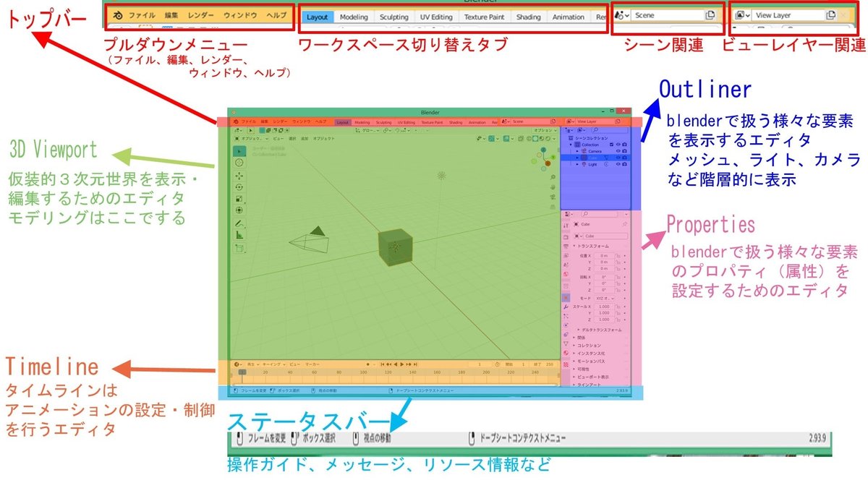Switch to Sculpting tab in enlarged top bar
The image size is (868, 488).
click(394, 17)
